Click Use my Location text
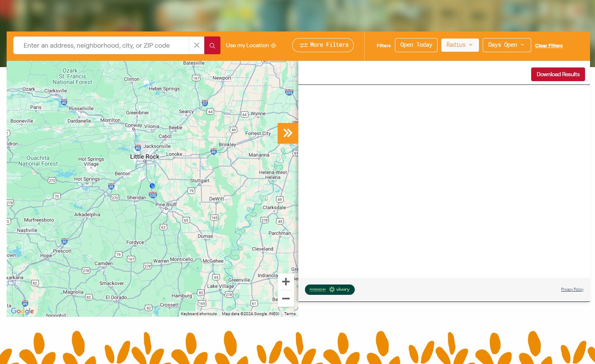The image size is (595, 364). [x=247, y=46]
